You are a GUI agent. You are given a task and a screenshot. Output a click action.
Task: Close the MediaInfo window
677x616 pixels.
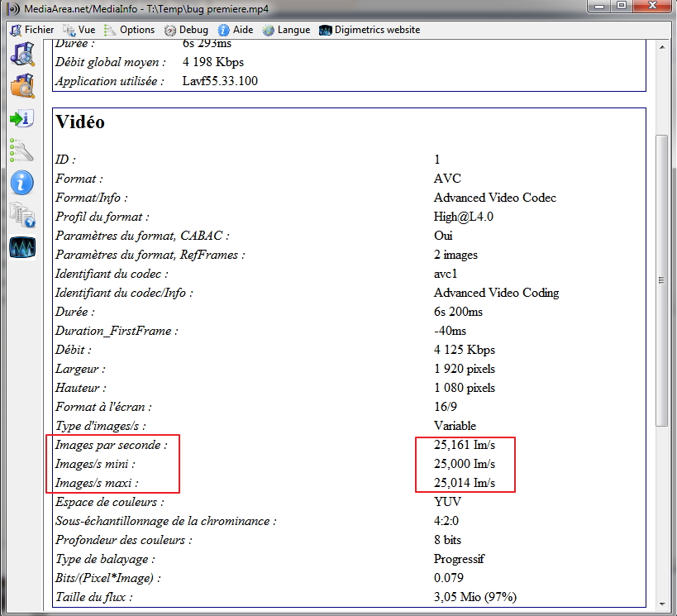[x=652, y=6]
